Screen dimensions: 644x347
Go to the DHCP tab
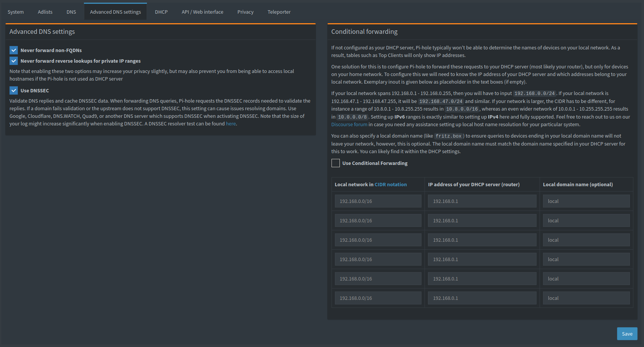click(x=161, y=12)
